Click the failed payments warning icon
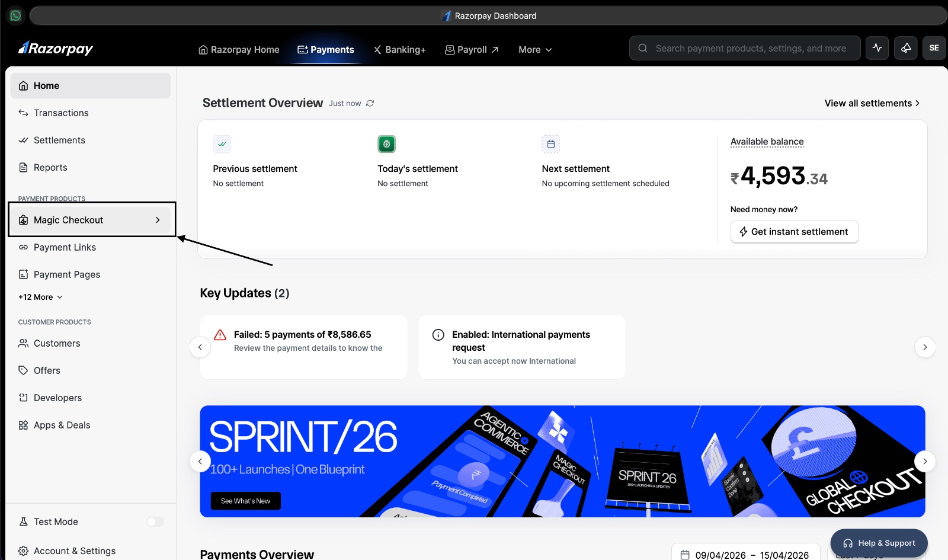The height and width of the screenshot is (560, 948). pos(220,335)
